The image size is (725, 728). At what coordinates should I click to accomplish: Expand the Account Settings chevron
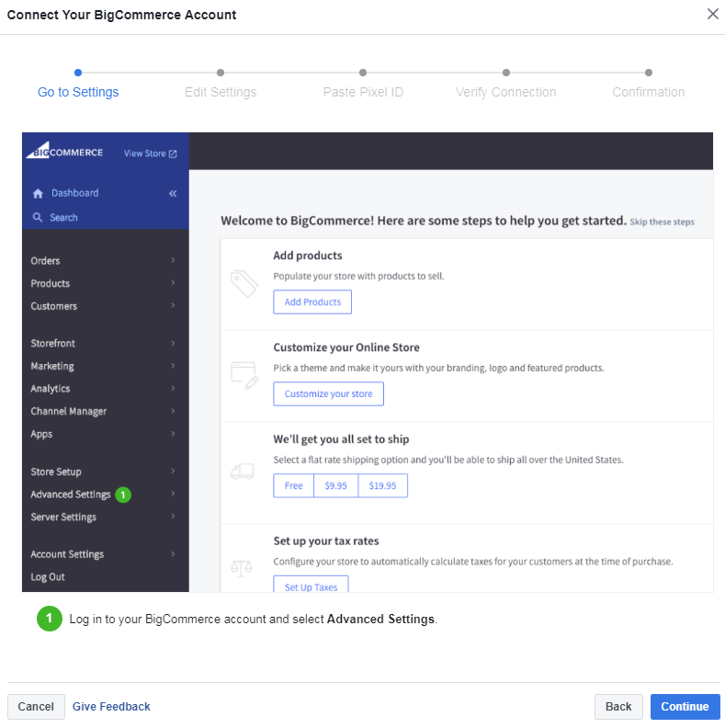(x=173, y=554)
